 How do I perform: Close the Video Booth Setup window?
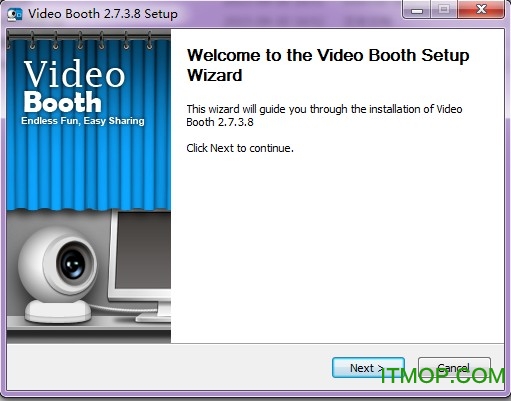point(481,10)
